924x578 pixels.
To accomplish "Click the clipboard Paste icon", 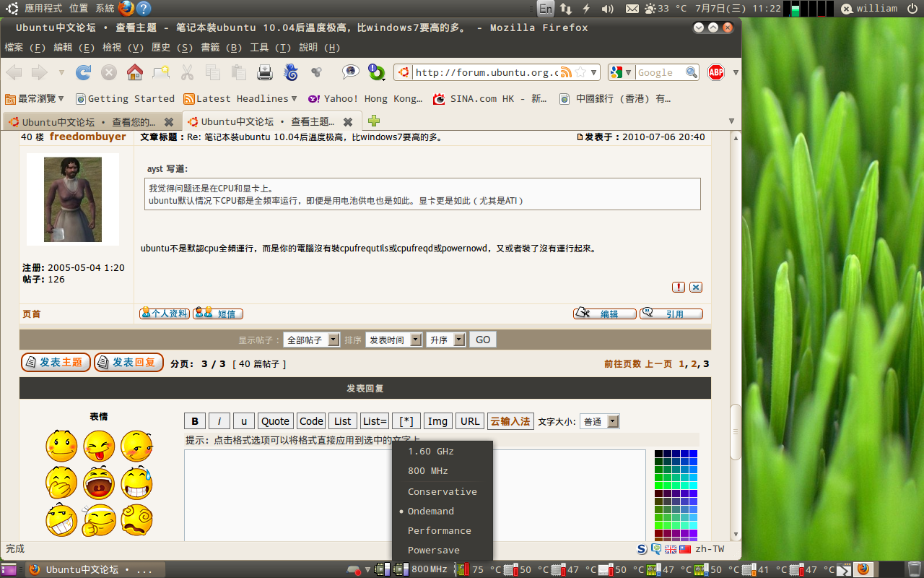I will 239,72.
